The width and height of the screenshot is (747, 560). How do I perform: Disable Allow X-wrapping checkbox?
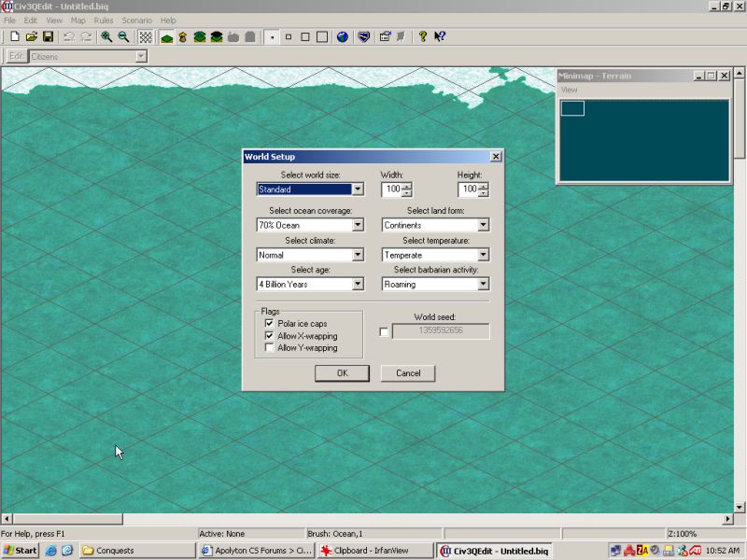(x=269, y=336)
